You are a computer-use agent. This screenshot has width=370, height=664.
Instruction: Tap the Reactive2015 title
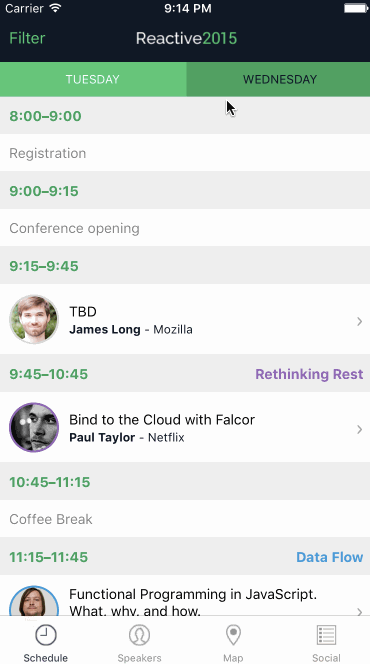pyautogui.click(x=186, y=38)
